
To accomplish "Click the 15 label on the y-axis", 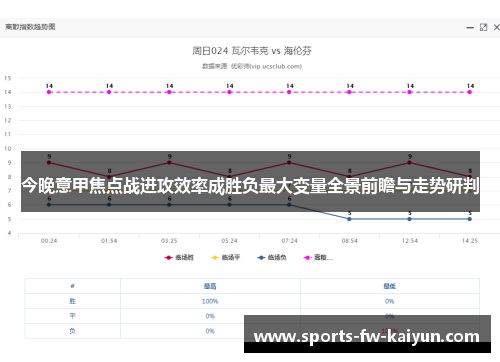I will [8, 78].
